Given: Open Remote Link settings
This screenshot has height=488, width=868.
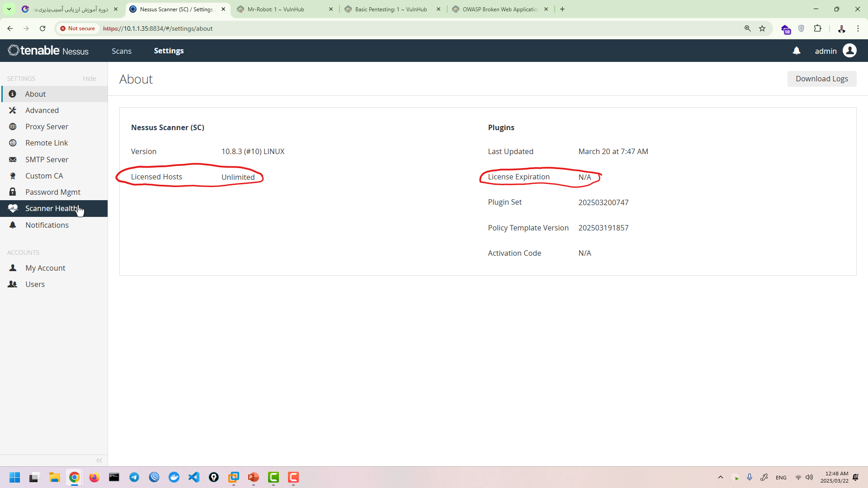Looking at the screenshot, I should pos(47,143).
